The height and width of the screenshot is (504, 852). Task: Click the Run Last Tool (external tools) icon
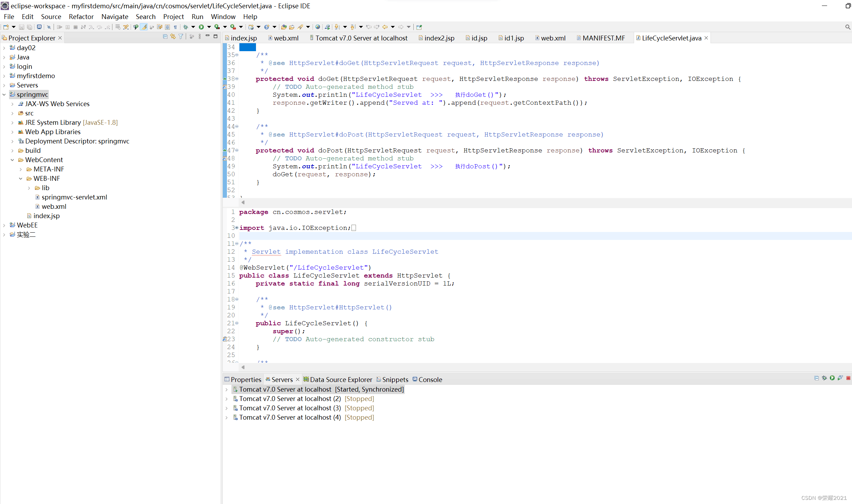coord(233,27)
